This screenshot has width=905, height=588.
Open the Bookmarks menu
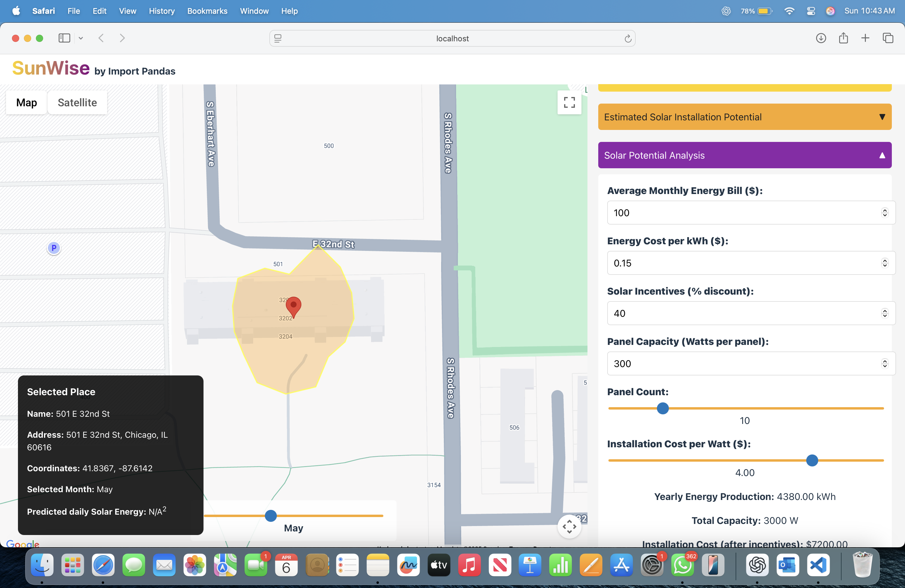(207, 11)
